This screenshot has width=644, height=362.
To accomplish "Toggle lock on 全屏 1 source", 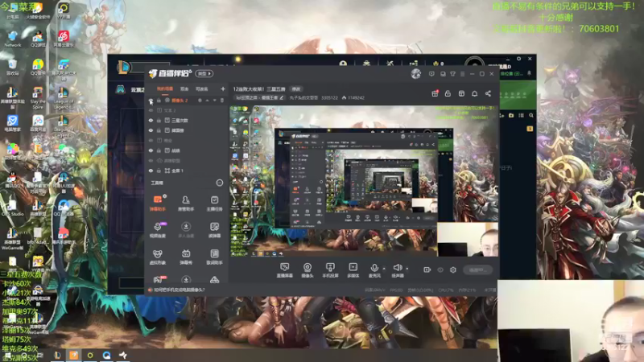I will [x=159, y=171].
